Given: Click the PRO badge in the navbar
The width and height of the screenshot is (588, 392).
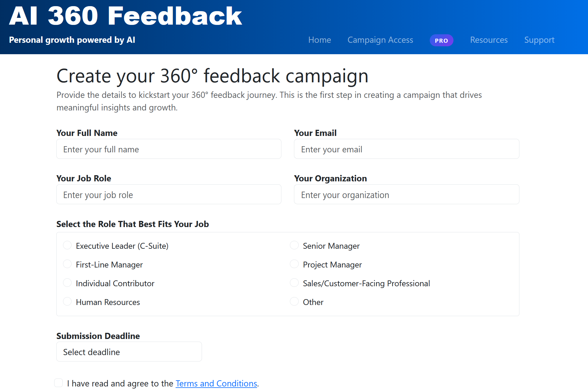Looking at the screenshot, I should [x=441, y=40].
